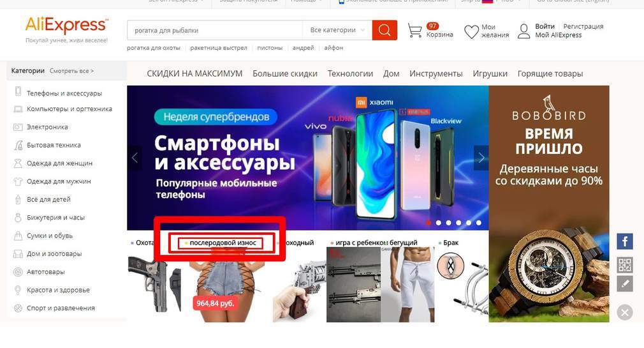
Task: Open the wishlist heart icon
Action: coord(471,31)
